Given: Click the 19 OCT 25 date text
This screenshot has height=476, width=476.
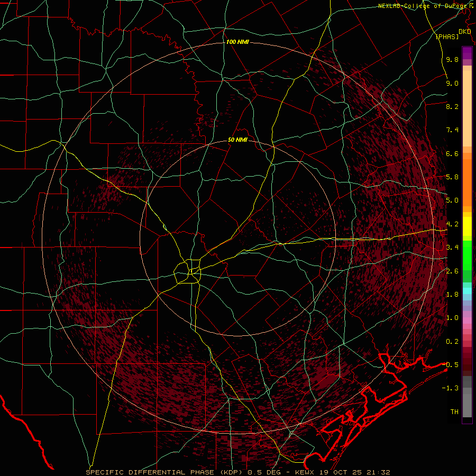Looking at the screenshot, I should (x=340, y=472).
